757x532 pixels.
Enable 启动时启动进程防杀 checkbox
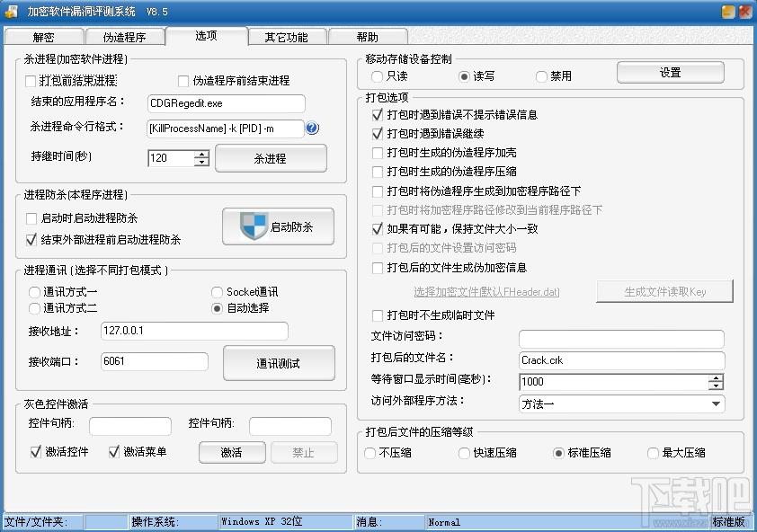coord(31,218)
